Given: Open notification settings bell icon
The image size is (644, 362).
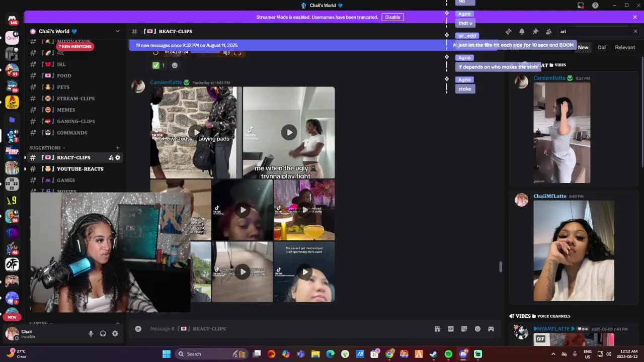Looking at the screenshot, I should [x=522, y=31].
